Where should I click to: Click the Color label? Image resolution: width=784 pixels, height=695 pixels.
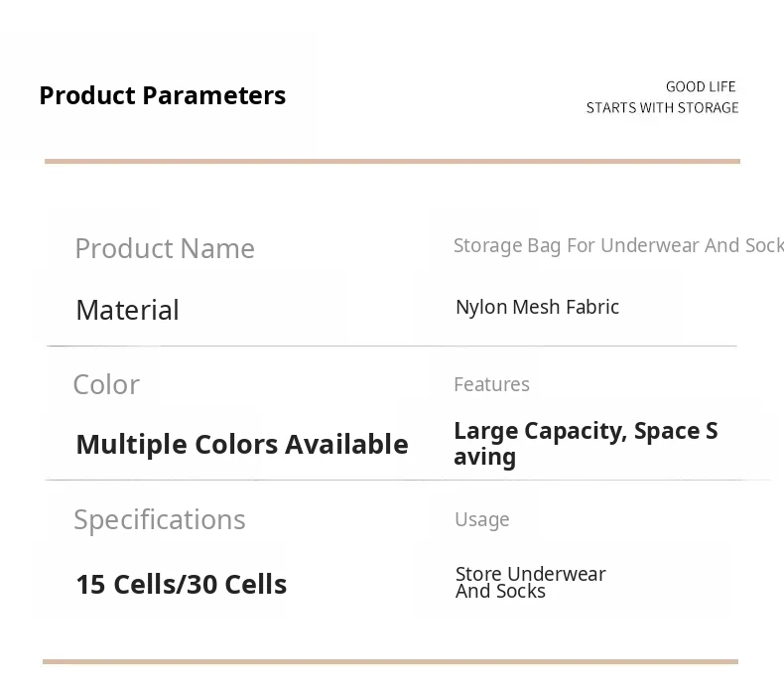pos(106,384)
